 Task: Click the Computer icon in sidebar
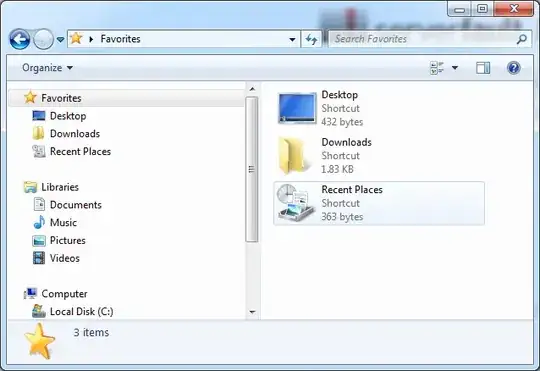pyautogui.click(x=30, y=293)
